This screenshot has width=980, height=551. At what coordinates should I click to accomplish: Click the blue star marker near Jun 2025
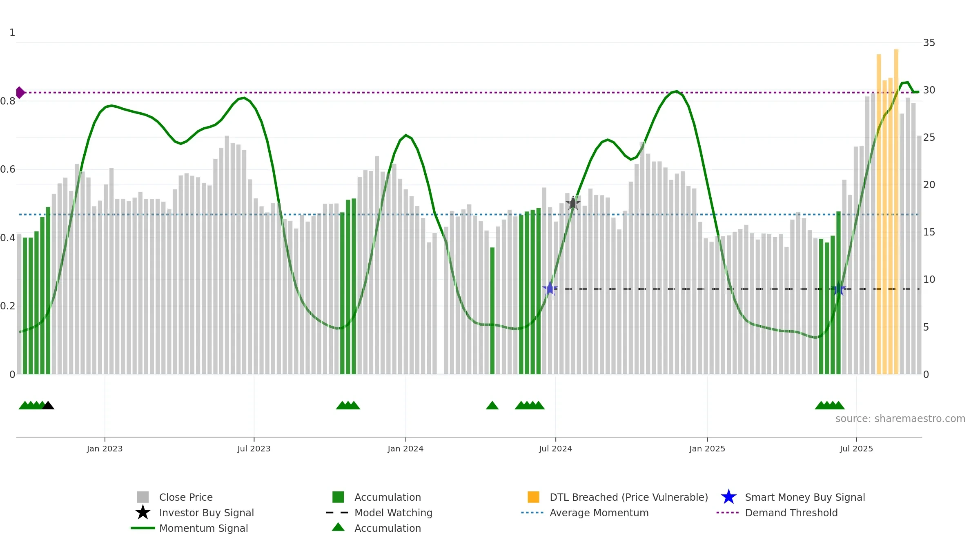[838, 289]
